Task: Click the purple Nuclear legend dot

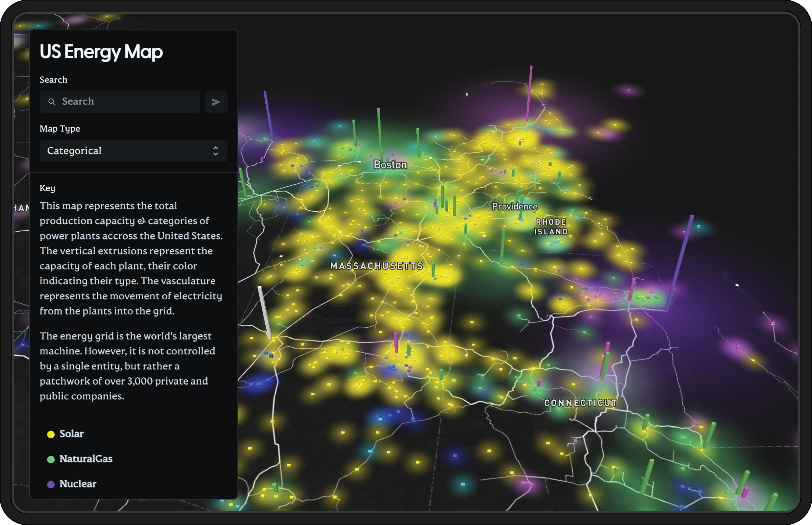Action: tap(51, 484)
